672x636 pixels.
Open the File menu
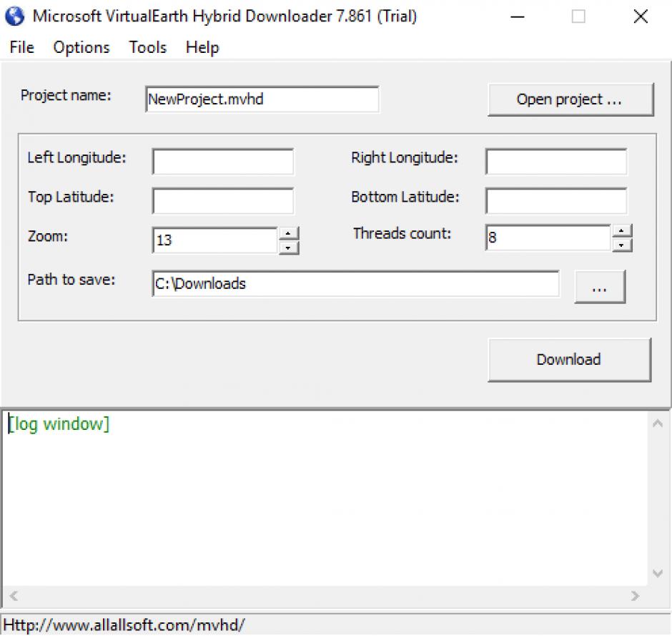tap(22, 47)
